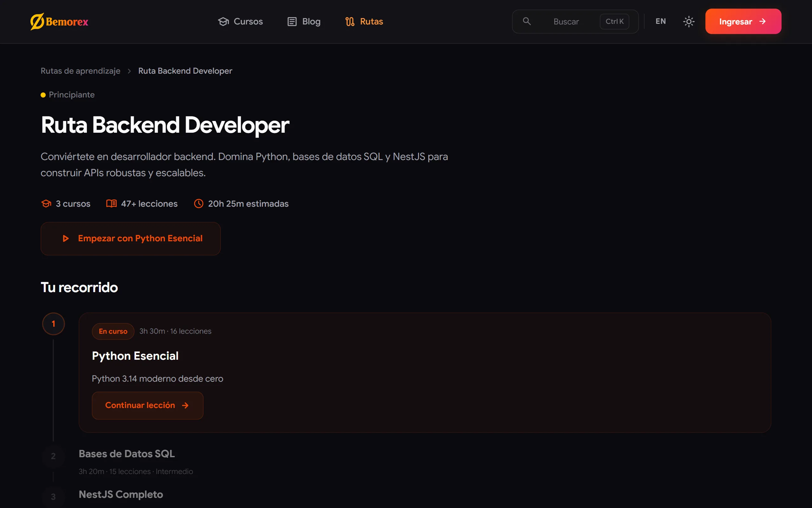Click the Bemorex logo
The height and width of the screenshot is (508, 812).
tap(59, 22)
